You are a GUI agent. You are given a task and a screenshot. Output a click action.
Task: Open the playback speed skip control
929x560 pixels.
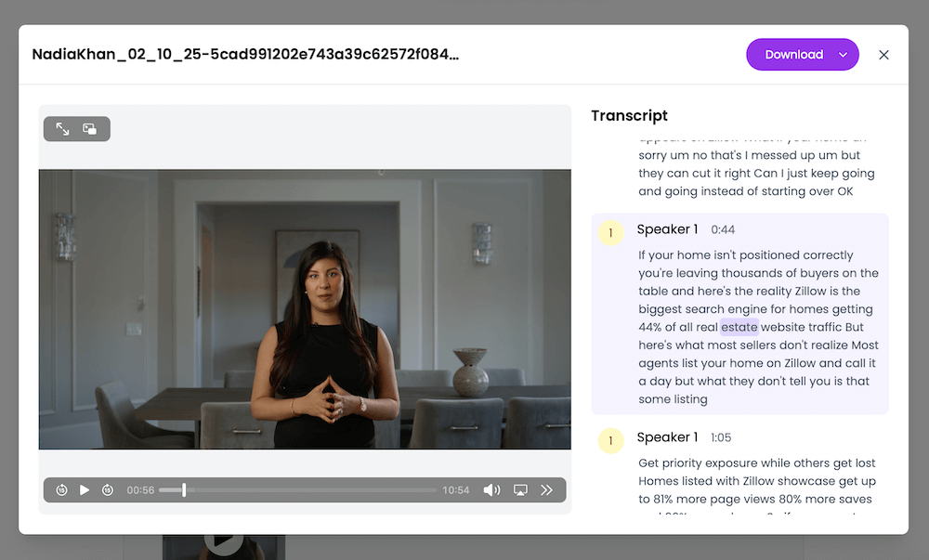(x=547, y=489)
